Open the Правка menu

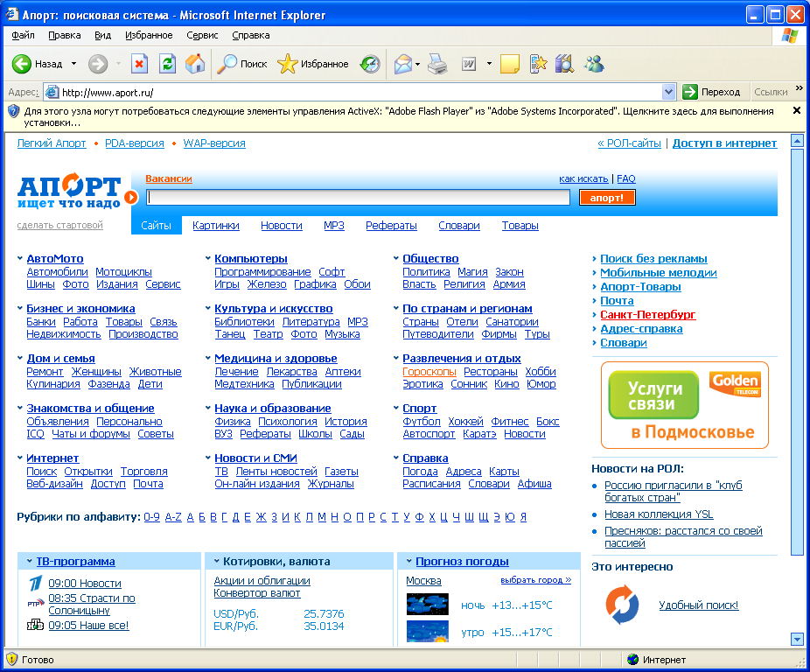click(65, 35)
